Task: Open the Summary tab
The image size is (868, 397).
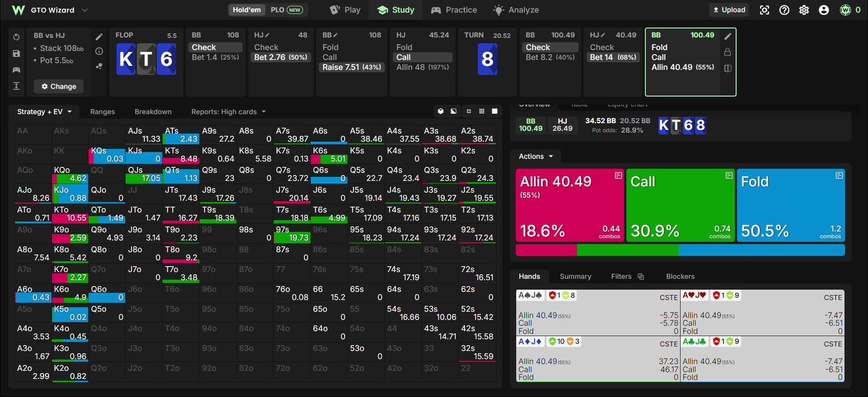Action: [575, 277]
